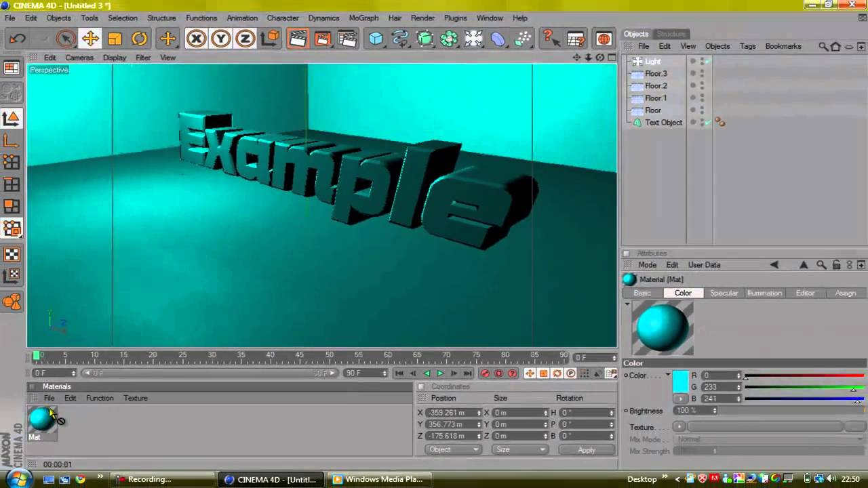Open the Illumination tab
The height and width of the screenshot is (488, 868).
tap(764, 293)
